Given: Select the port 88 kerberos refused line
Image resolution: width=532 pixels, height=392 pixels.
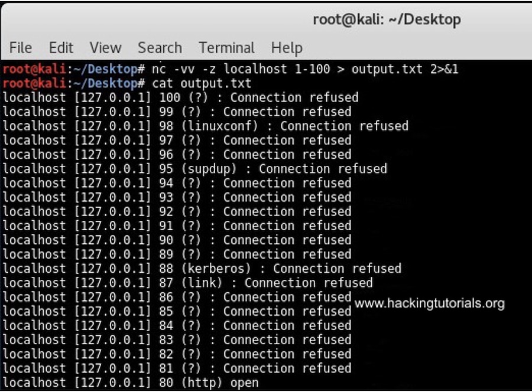Looking at the screenshot, I should [x=201, y=269].
